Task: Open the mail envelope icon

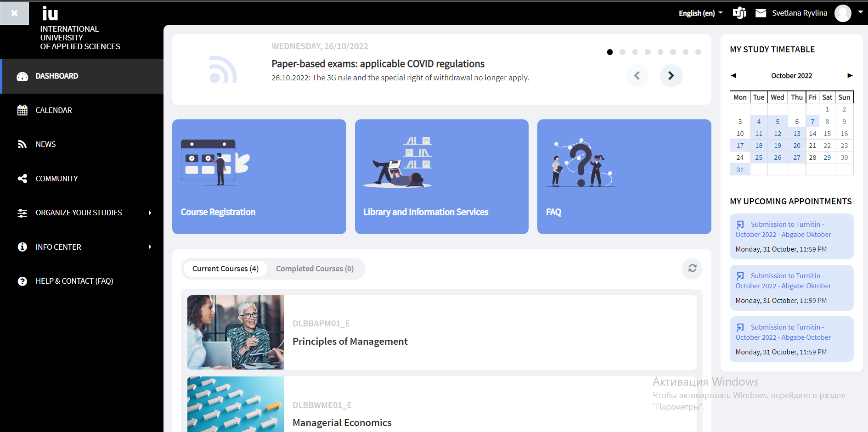Action: 761,13
